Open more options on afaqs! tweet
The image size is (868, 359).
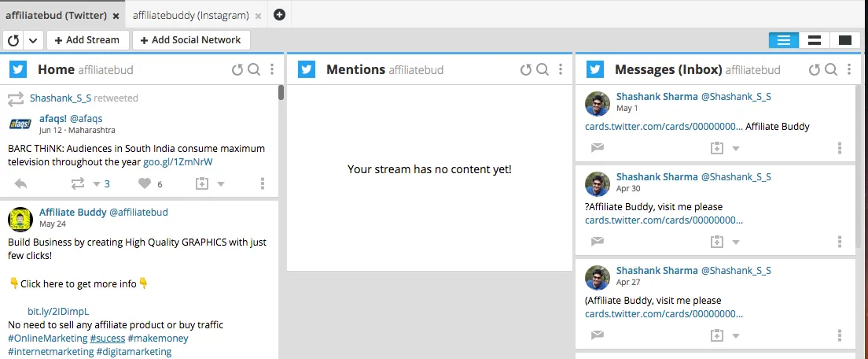coord(263,183)
